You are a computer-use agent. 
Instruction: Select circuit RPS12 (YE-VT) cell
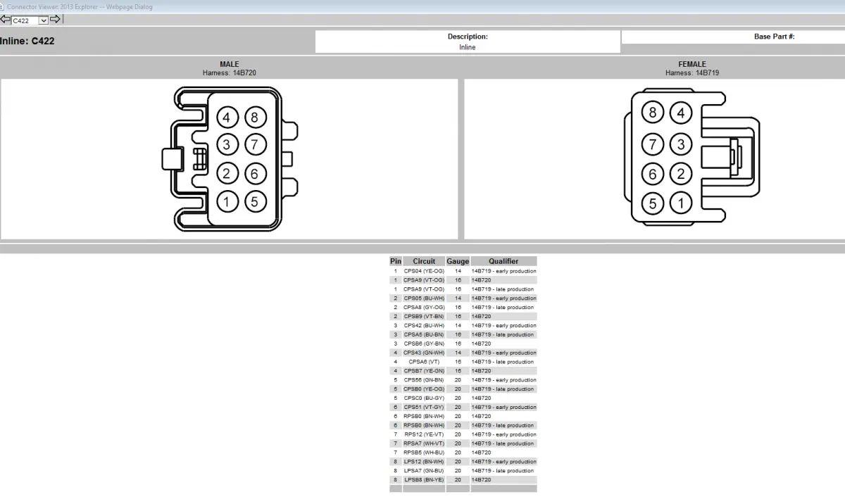click(x=424, y=434)
